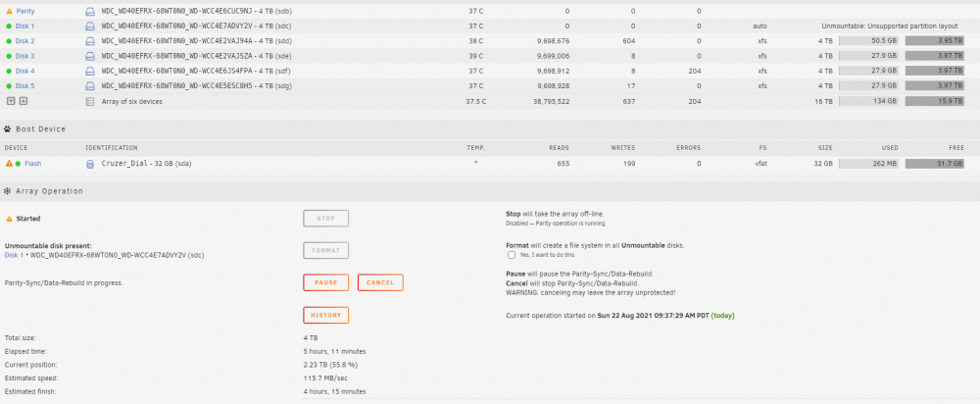Click the Flash free space bar showing 31.7 GB
Screen dimensions: 980x404
[935, 164]
